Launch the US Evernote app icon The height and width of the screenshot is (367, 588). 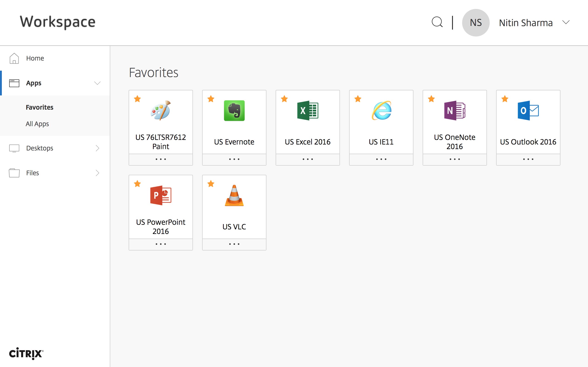(x=234, y=111)
